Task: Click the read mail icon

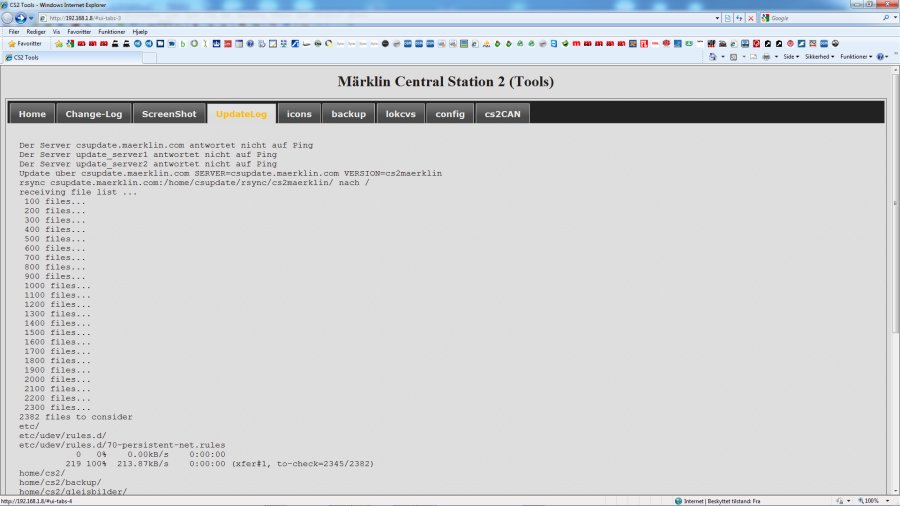Action: coord(753,57)
